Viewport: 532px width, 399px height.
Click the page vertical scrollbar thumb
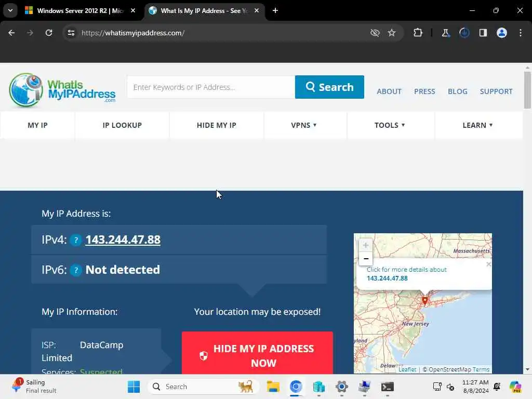527,90
